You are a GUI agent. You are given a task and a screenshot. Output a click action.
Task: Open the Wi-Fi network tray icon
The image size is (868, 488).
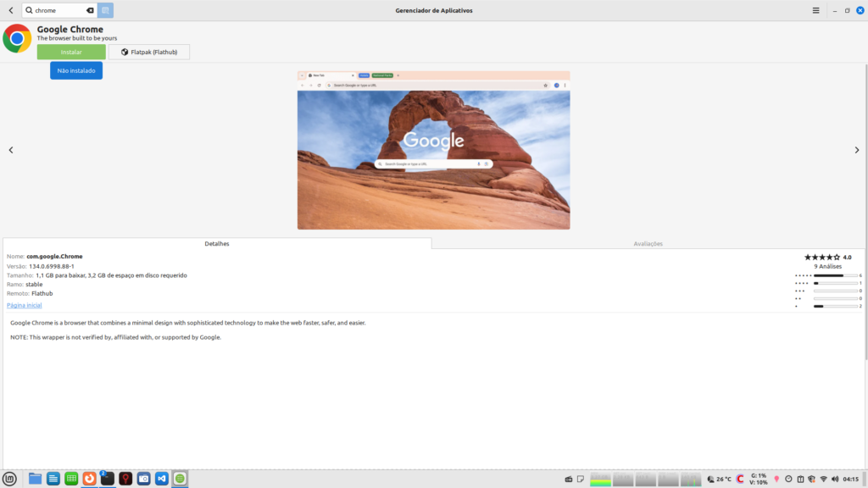822,480
